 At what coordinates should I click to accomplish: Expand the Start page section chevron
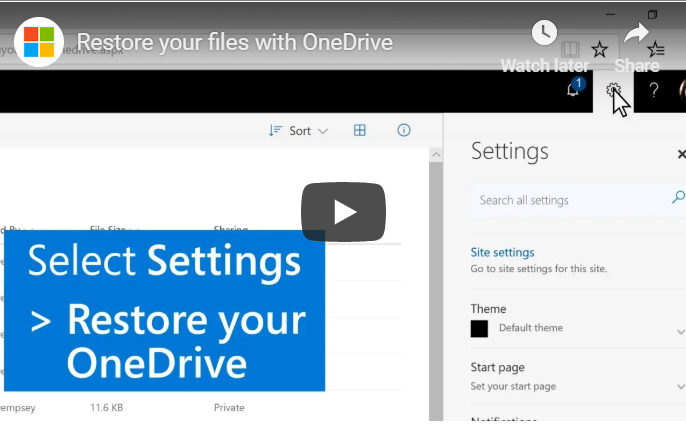tap(681, 386)
